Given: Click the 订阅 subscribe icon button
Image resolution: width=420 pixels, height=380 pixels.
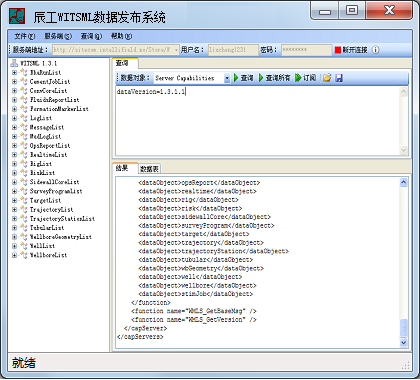Looking at the screenshot, I should 305,78.
